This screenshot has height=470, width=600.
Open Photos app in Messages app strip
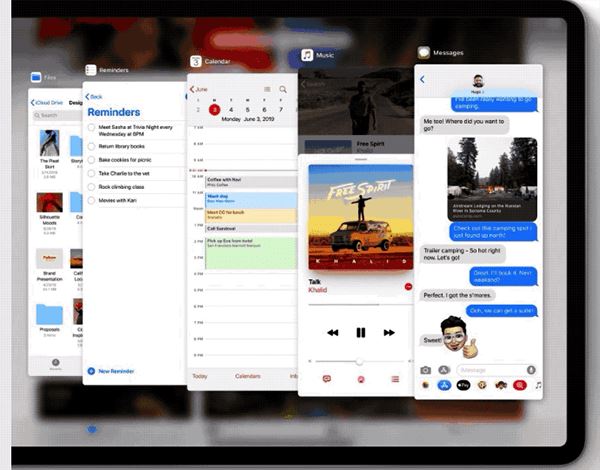coord(426,385)
